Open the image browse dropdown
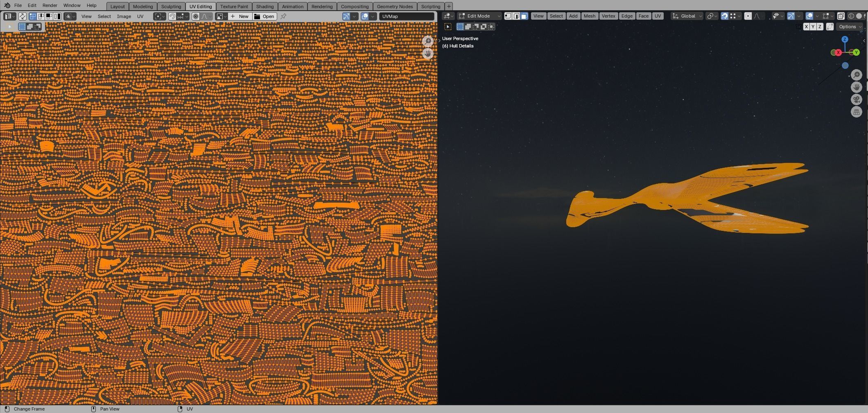The image size is (868, 413). point(222,16)
